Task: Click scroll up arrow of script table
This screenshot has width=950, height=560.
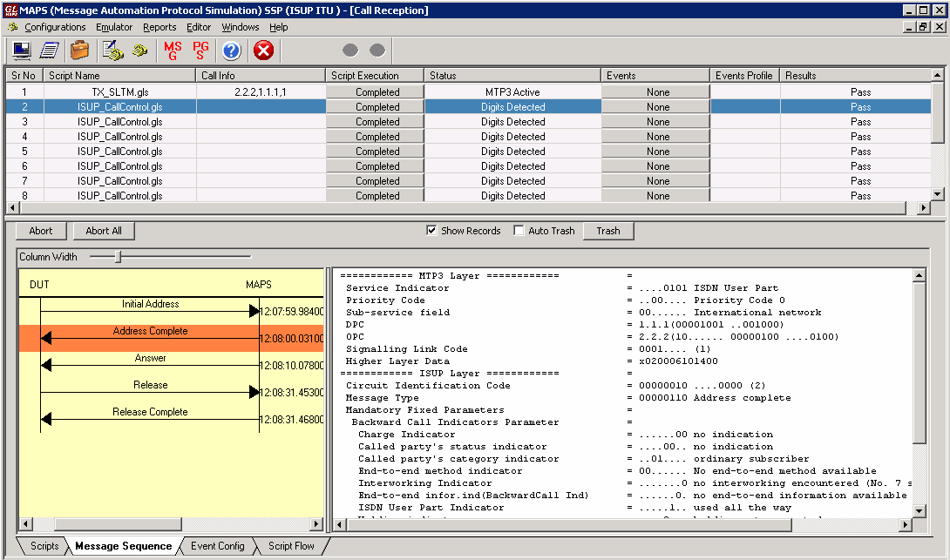Action: click(x=938, y=75)
